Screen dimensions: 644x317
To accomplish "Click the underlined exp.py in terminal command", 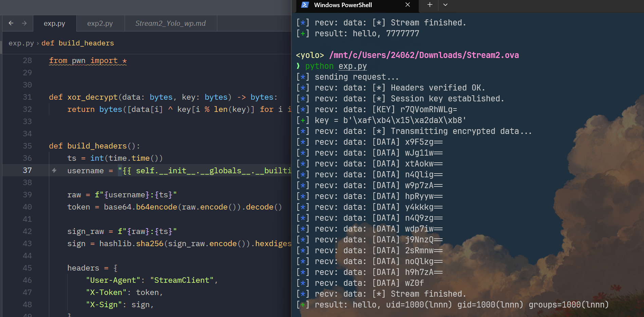I will [353, 66].
